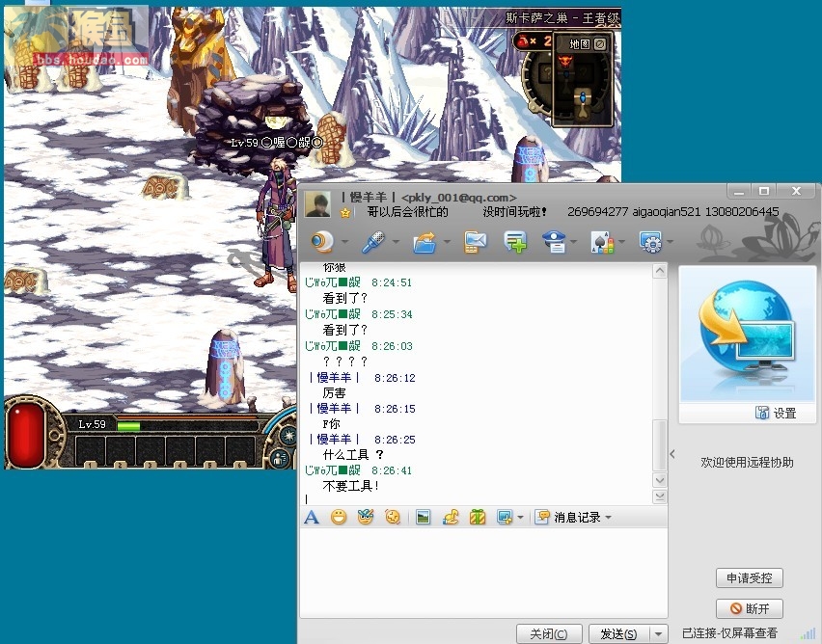Click the 发送(S) send button
822x644 pixels.
(619, 634)
